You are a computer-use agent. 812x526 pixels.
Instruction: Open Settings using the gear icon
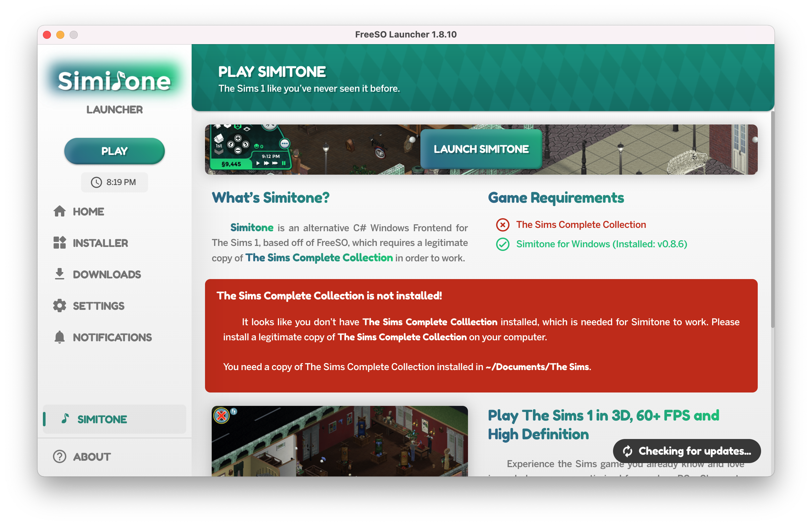coord(60,305)
